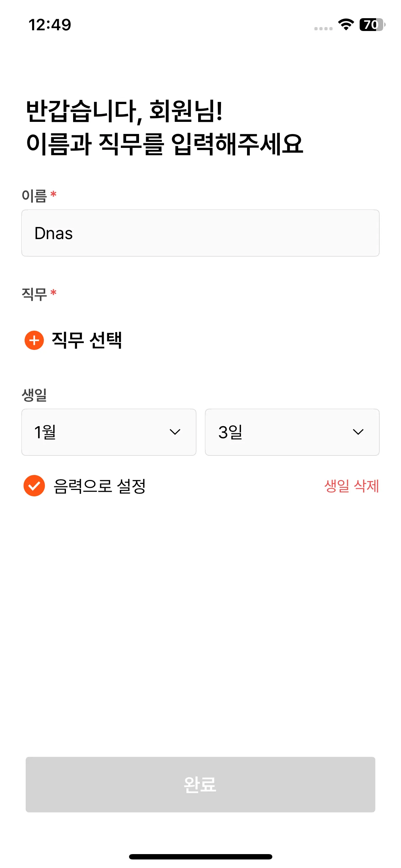Toggle the 음력으로 설정 checkbox
401x868 pixels.
tap(34, 486)
